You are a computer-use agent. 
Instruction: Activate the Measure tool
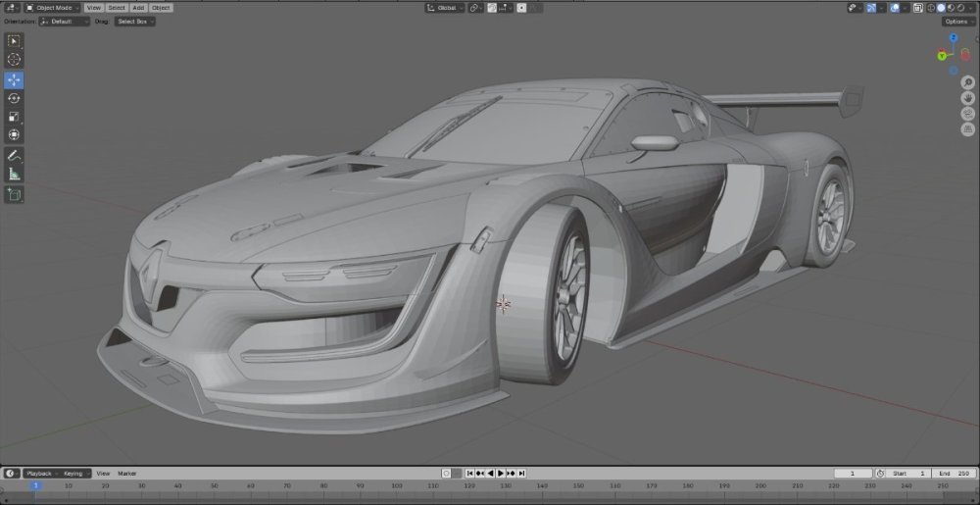[x=14, y=174]
